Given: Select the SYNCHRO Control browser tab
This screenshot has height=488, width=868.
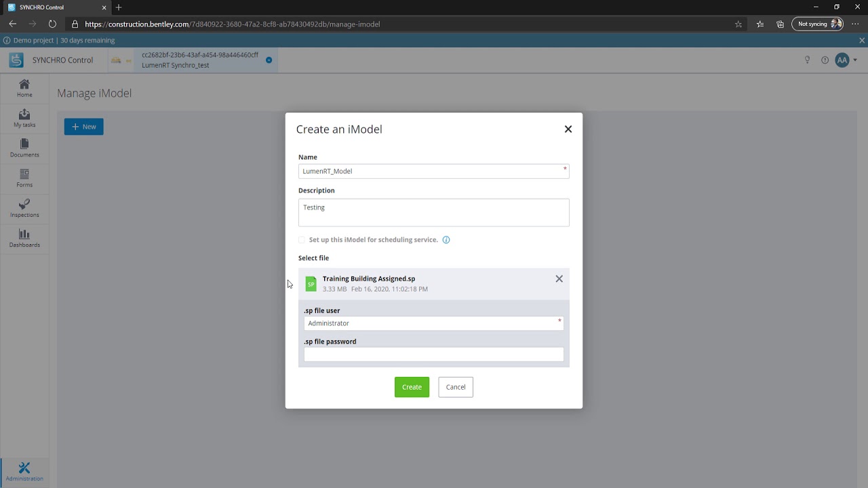Looking at the screenshot, I should click(x=57, y=7).
